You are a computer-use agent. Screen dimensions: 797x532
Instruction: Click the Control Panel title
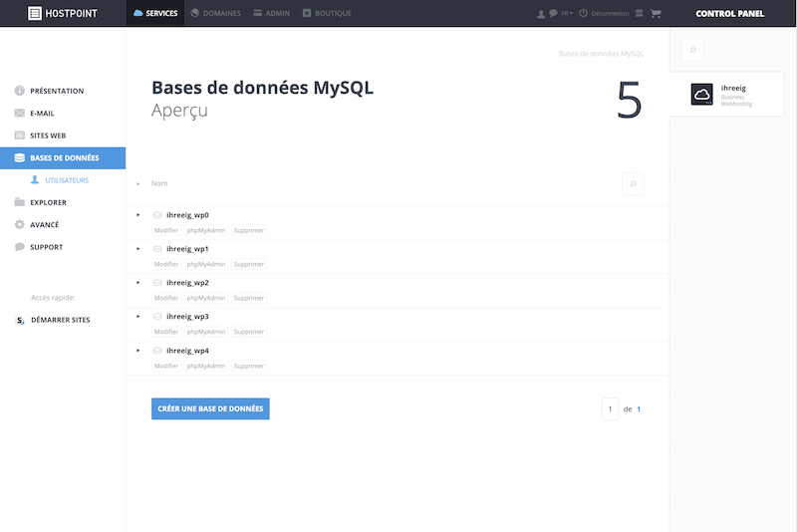[729, 14]
